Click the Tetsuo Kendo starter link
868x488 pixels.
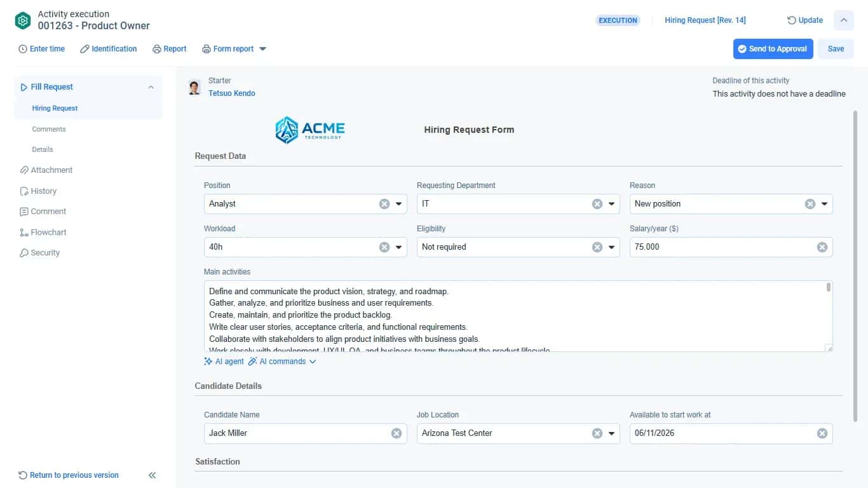pos(232,93)
